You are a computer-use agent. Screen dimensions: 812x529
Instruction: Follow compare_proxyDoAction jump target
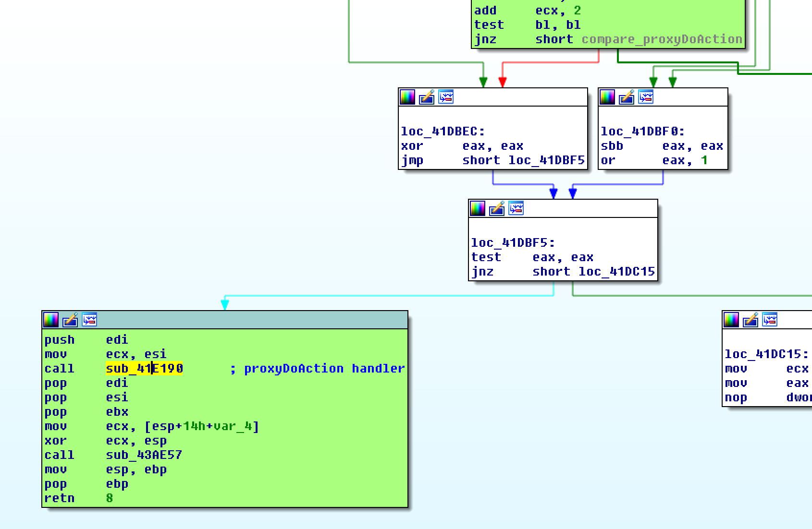point(662,39)
